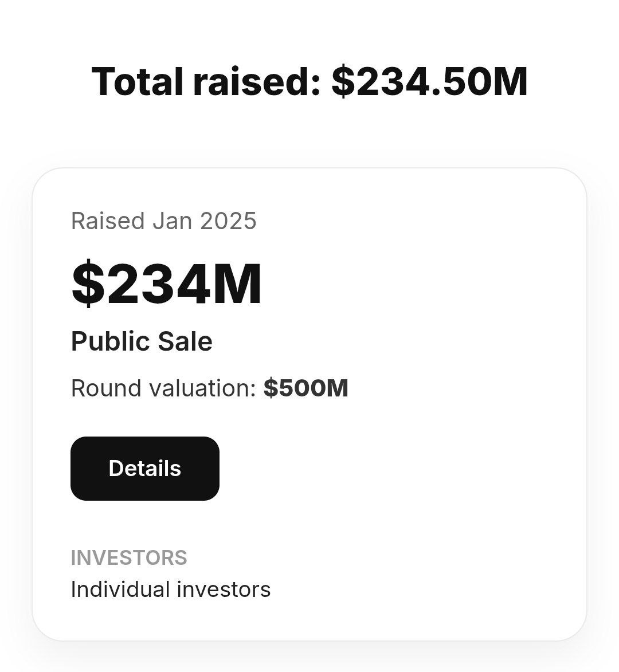Open the Details button
The image size is (619, 672).
point(145,469)
